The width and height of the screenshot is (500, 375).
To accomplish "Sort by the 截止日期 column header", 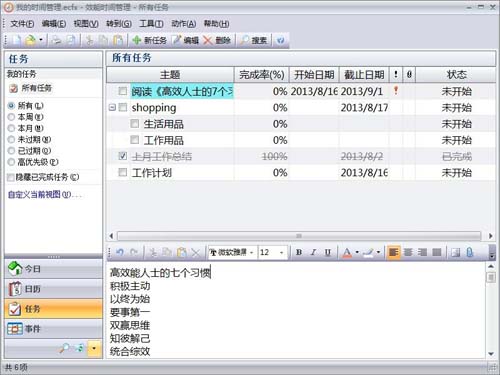I will point(364,75).
